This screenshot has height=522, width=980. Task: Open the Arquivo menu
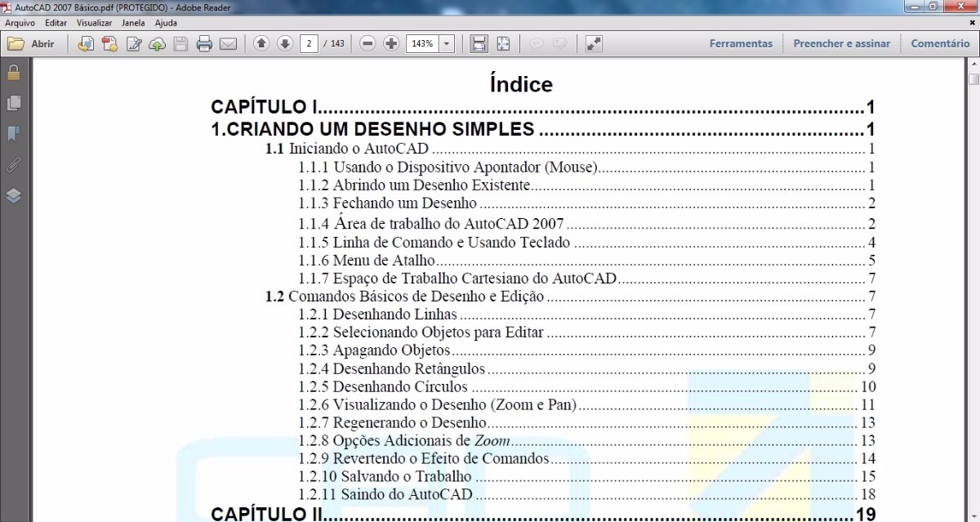click(x=20, y=23)
